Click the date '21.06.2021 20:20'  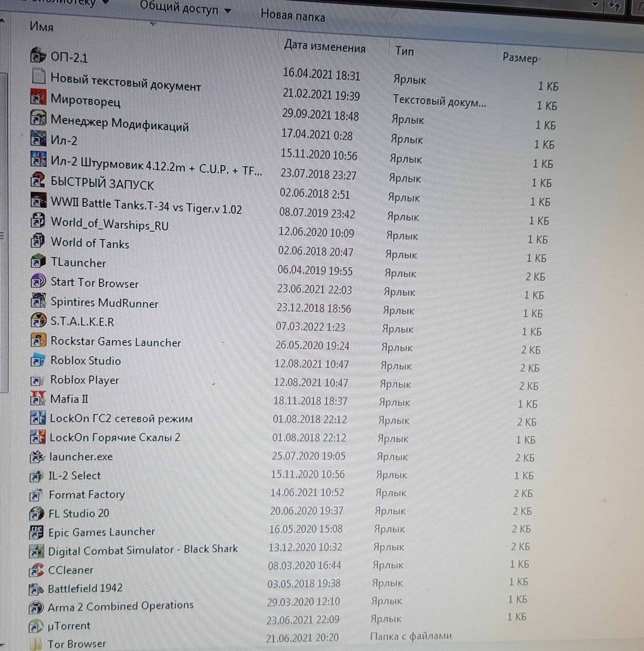[x=302, y=638]
